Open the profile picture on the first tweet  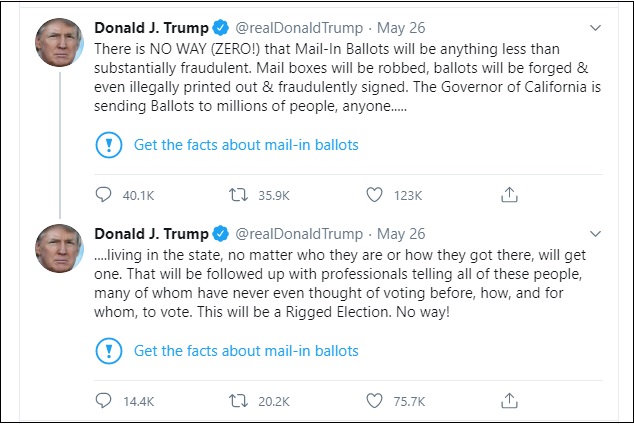tap(60, 43)
